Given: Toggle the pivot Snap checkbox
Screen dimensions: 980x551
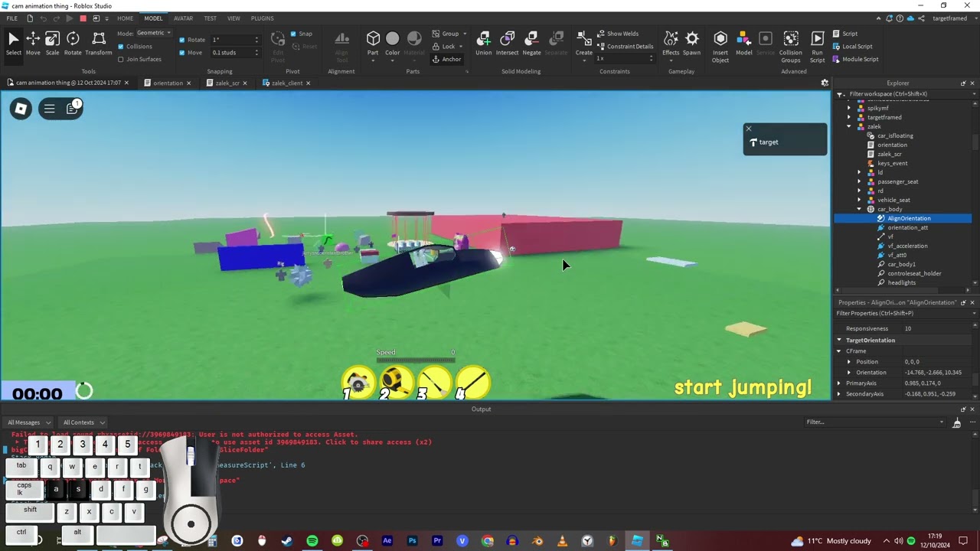Looking at the screenshot, I should [293, 34].
